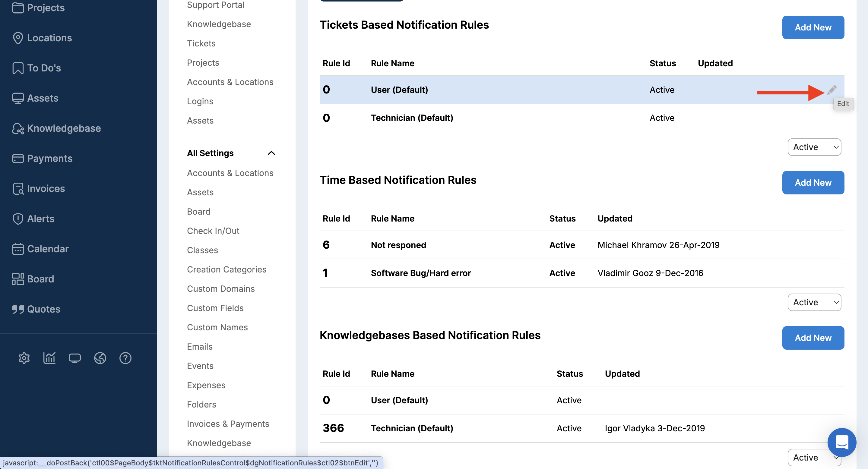
Task: Open the help question mark icon
Action: click(125, 358)
